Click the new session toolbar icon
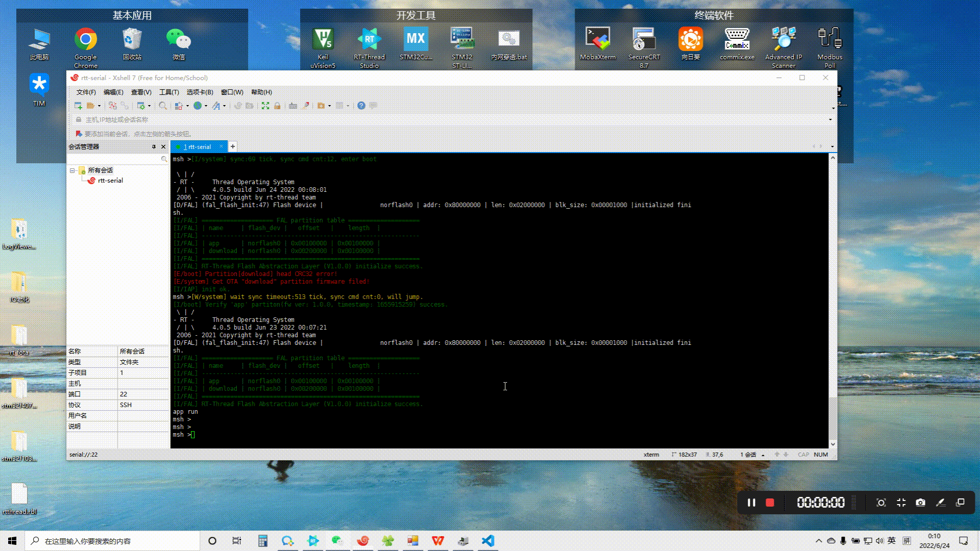 [78, 106]
